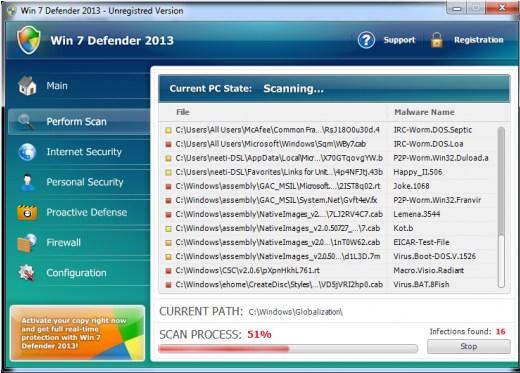The width and height of the screenshot is (520, 373).
Task: Open the Main section
Action: pyautogui.click(x=79, y=86)
